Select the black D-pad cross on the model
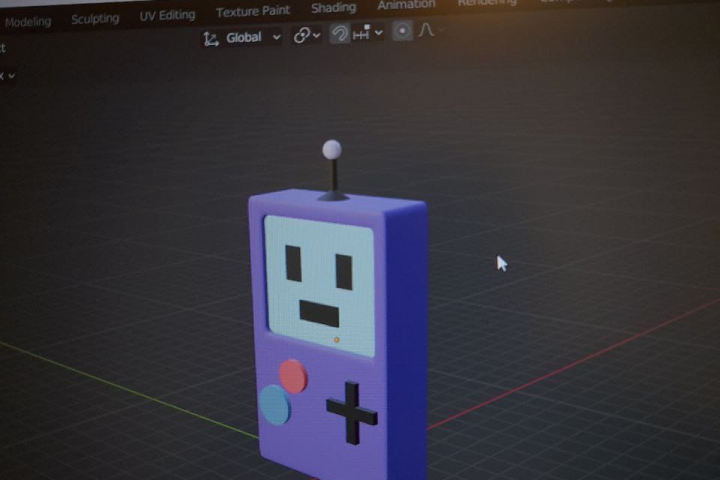The height and width of the screenshot is (480, 720). tap(352, 412)
